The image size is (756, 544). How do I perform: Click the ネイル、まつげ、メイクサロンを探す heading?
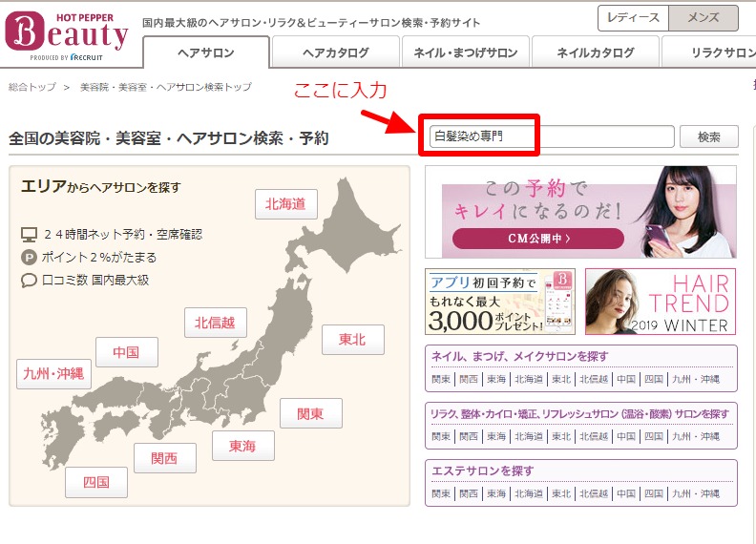pyautogui.click(x=519, y=356)
